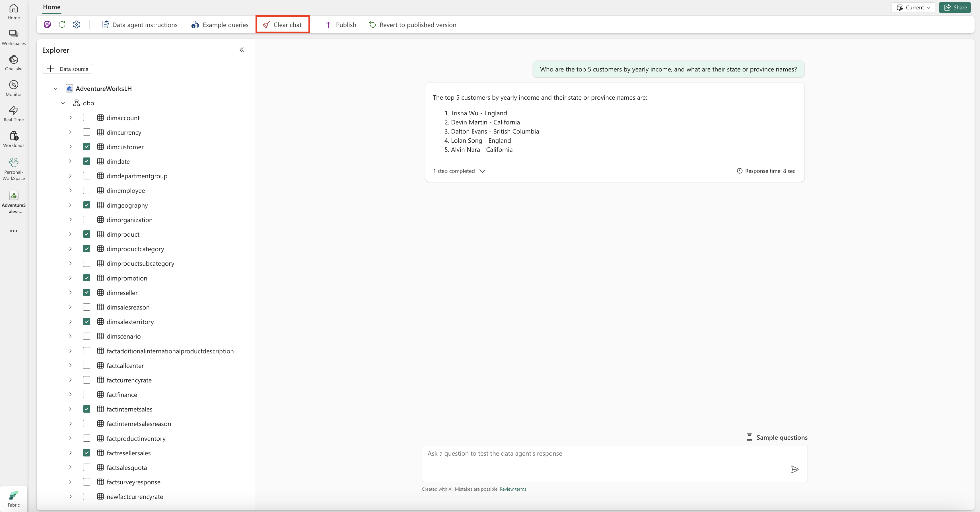Expand the dimpromotion table node
The width and height of the screenshot is (980, 512).
(70, 278)
